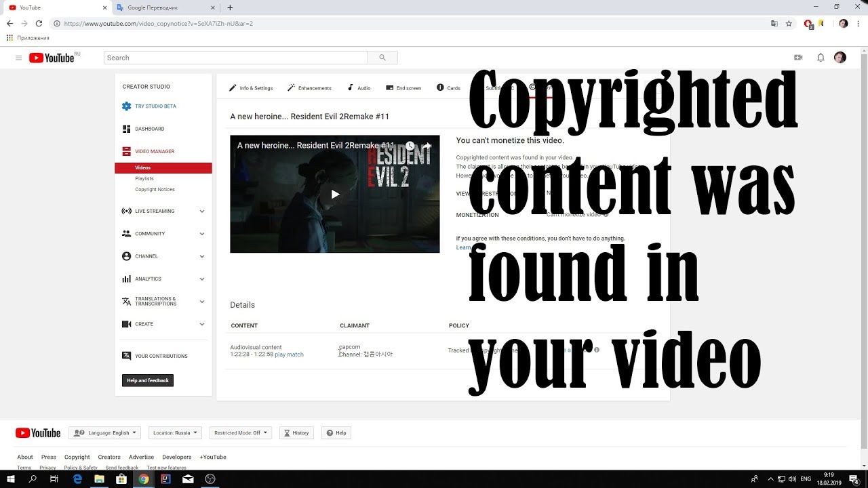This screenshot has height=488, width=868.
Task: Open the Language: English dropdown
Action: pos(104,432)
